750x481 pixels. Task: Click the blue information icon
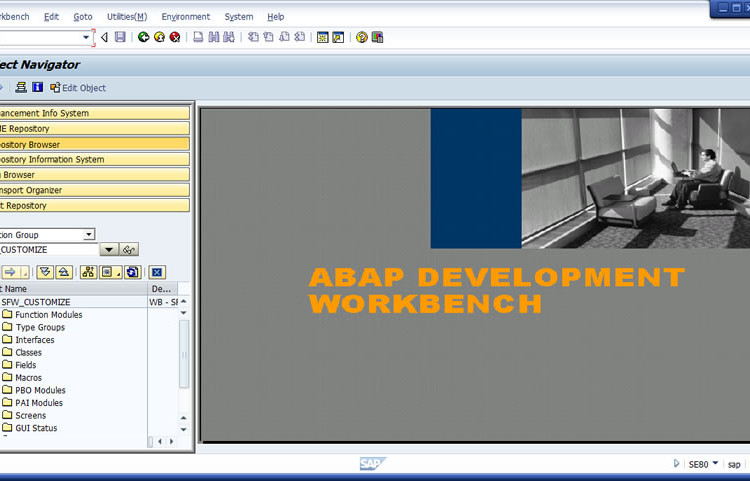point(37,87)
